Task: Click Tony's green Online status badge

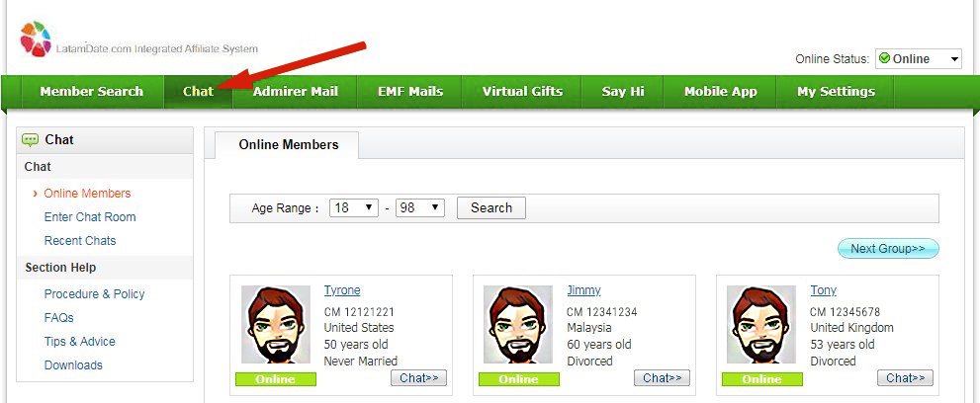Action: coord(761,378)
